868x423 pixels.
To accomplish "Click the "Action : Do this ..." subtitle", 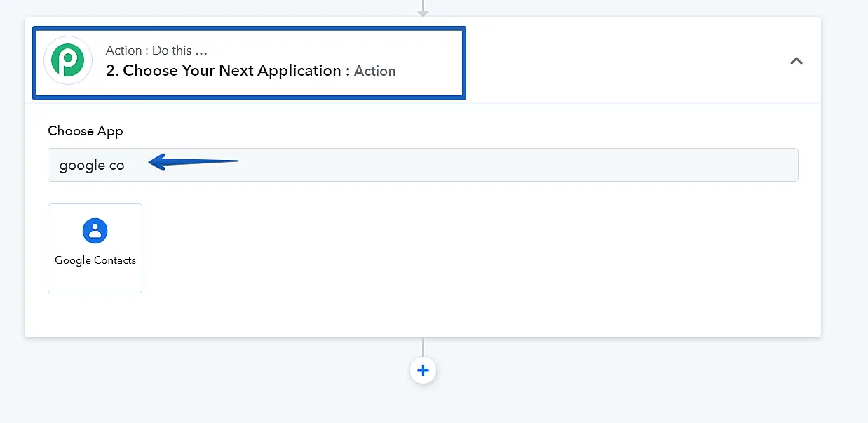I will click(x=156, y=51).
